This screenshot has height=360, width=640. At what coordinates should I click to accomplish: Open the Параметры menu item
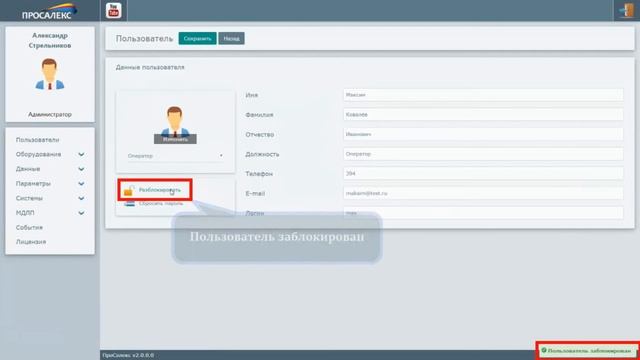pyautogui.click(x=33, y=184)
